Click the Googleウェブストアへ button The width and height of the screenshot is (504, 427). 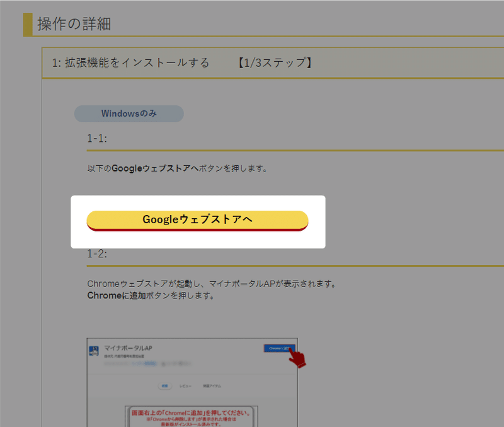[197, 220]
